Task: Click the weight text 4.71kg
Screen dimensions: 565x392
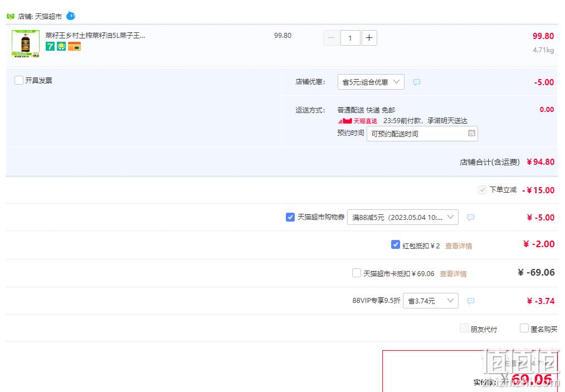Action: pyautogui.click(x=543, y=50)
